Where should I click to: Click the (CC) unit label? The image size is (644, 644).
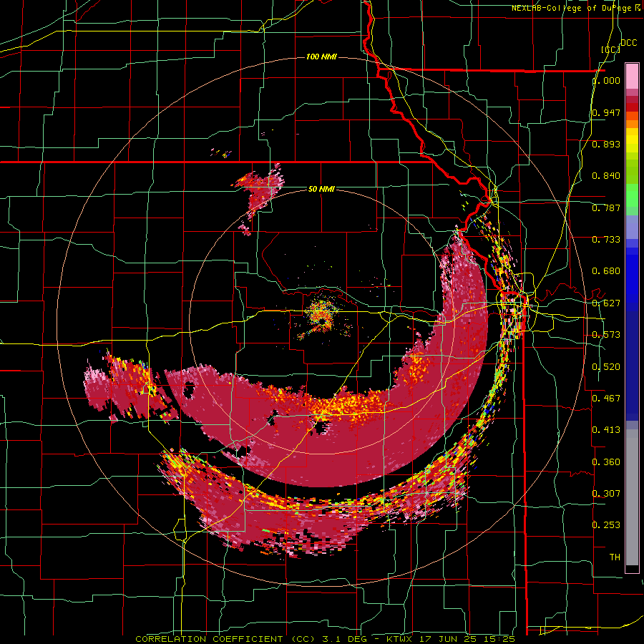coord(610,49)
